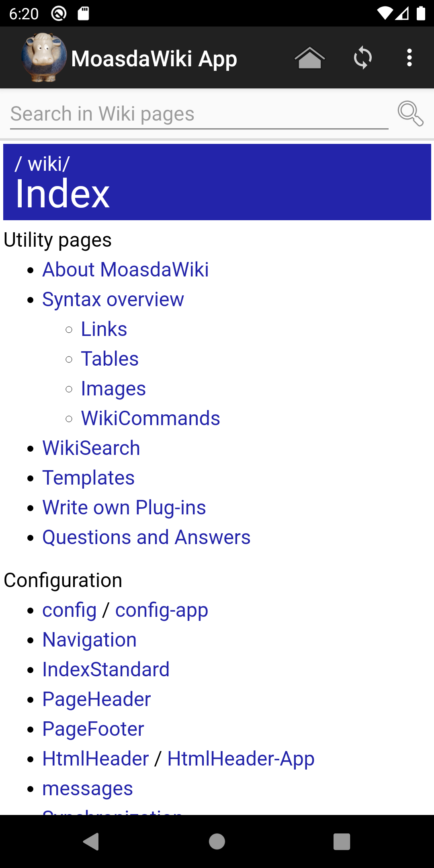434x868 pixels.
Task: Open the About MoasdaWiki link
Action: pyautogui.click(x=125, y=269)
